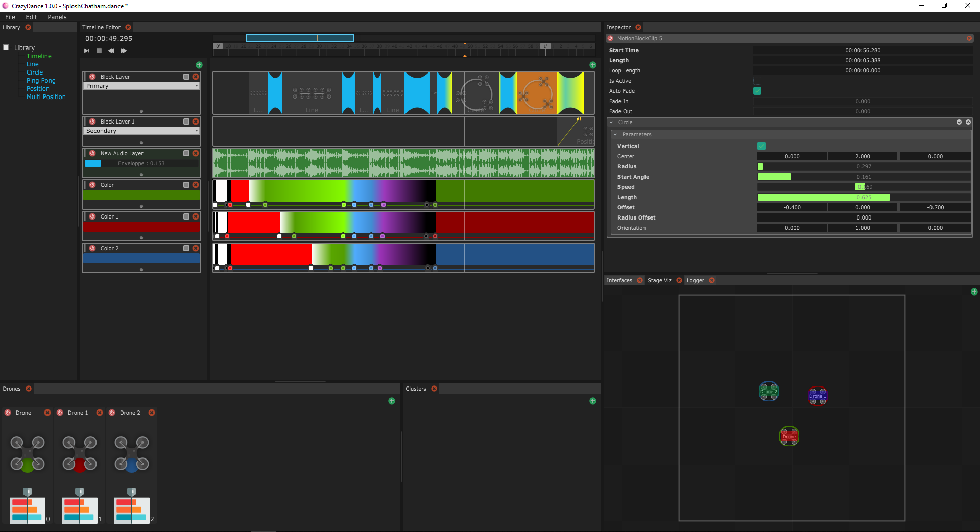Viewport: 980px width, 532px height.
Task: Toggle the Is Active checkbox in the Inspector
Action: (757, 80)
